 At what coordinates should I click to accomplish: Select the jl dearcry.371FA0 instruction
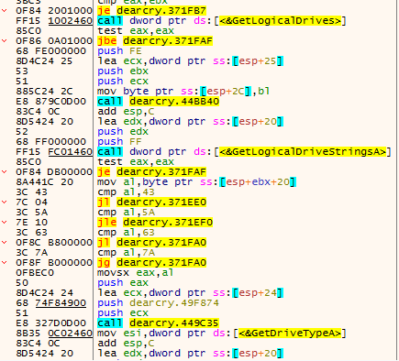coord(152,243)
